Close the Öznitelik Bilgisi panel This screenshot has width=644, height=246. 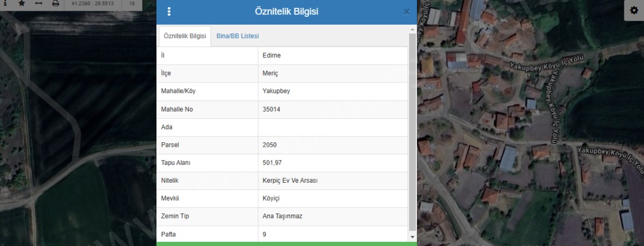[406, 12]
